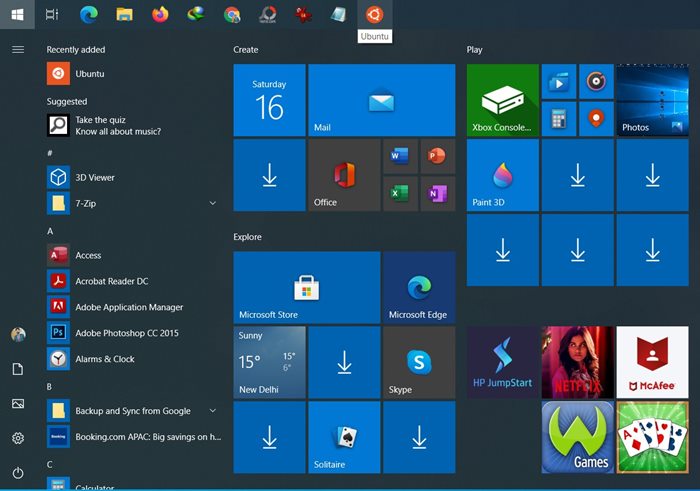Click the Play group heading
Image resolution: width=700 pixels, height=491 pixels.
click(x=474, y=50)
